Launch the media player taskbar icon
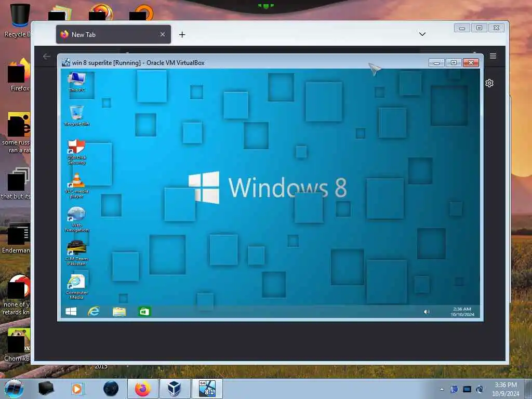The height and width of the screenshot is (399, 532). click(77, 389)
